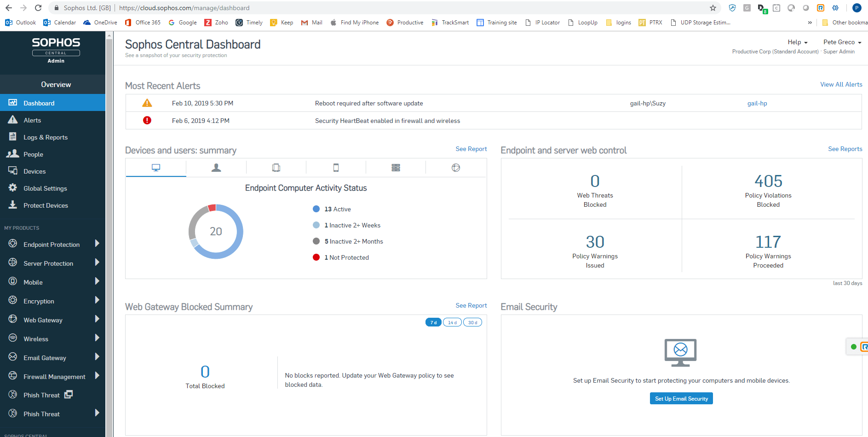Select the 14d time range toggle

click(452, 322)
